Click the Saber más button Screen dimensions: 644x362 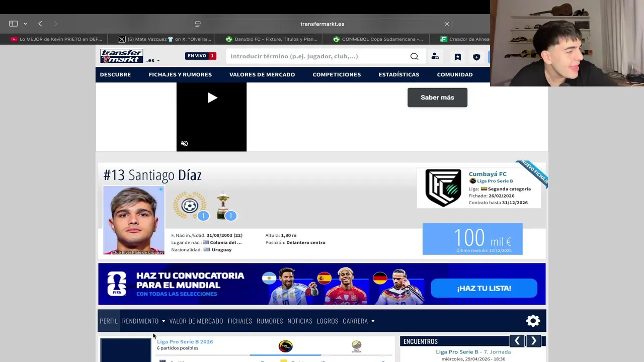click(437, 98)
